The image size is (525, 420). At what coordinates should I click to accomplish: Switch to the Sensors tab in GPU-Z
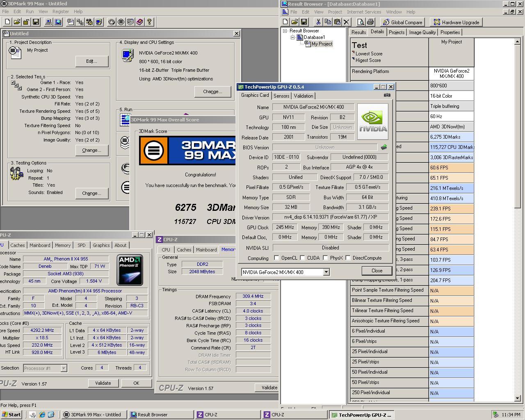pos(281,96)
